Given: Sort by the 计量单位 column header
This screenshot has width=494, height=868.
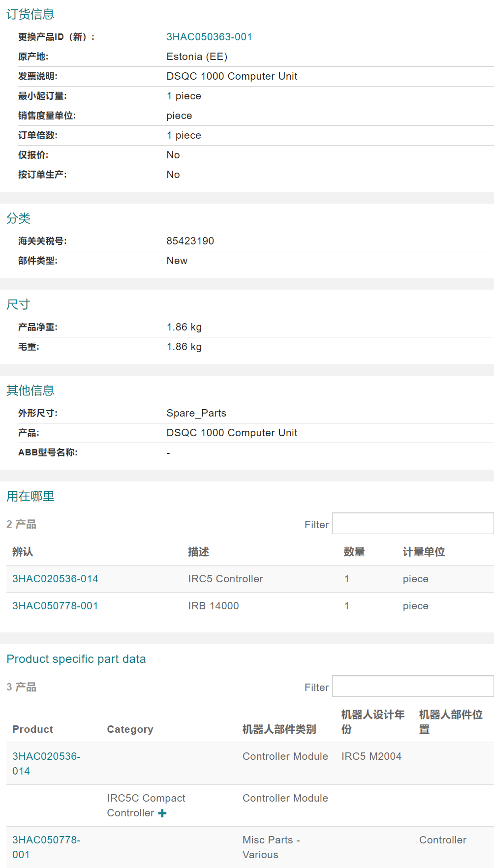Looking at the screenshot, I should 424,552.
